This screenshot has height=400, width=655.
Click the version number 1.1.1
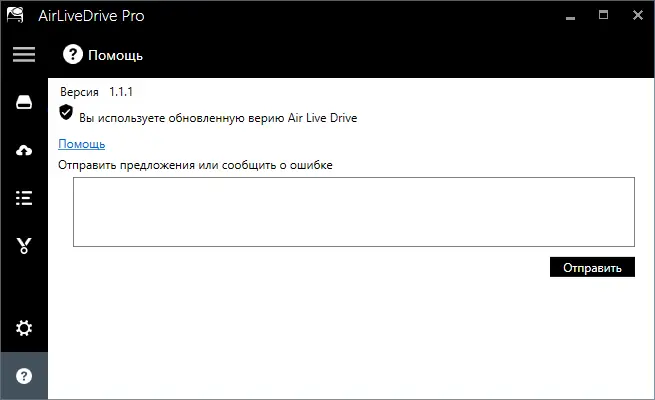point(121,91)
